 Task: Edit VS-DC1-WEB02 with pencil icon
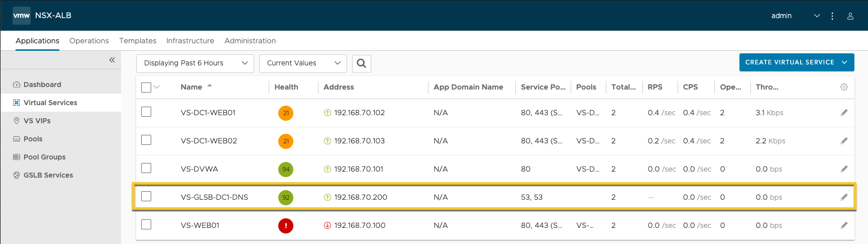844,141
